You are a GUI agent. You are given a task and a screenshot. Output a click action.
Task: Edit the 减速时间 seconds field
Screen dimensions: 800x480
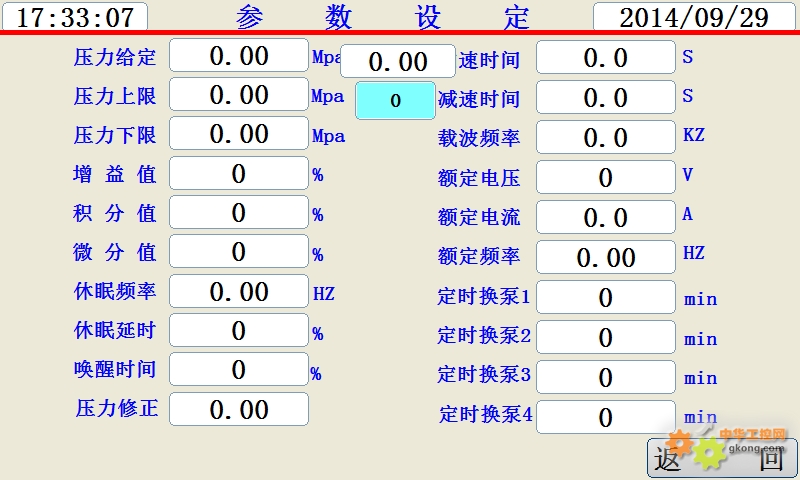click(605, 98)
